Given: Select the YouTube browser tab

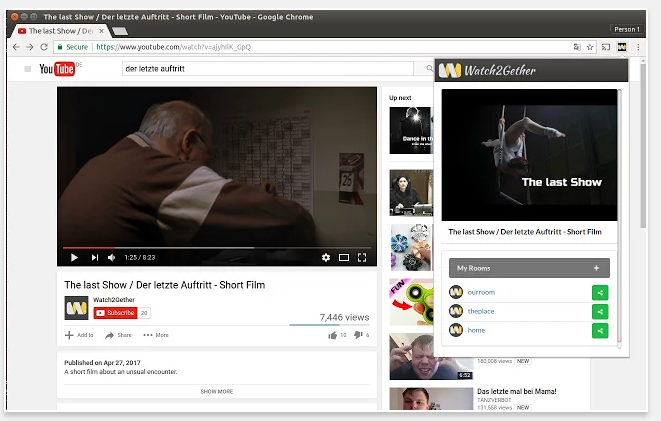Looking at the screenshot, I should tap(60, 31).
